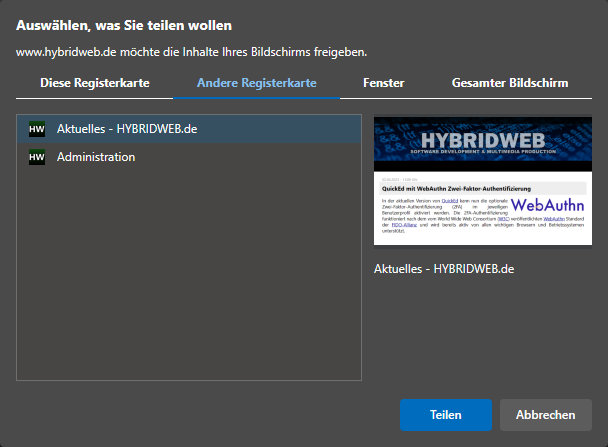Click the Teilen button

[446, 415]
